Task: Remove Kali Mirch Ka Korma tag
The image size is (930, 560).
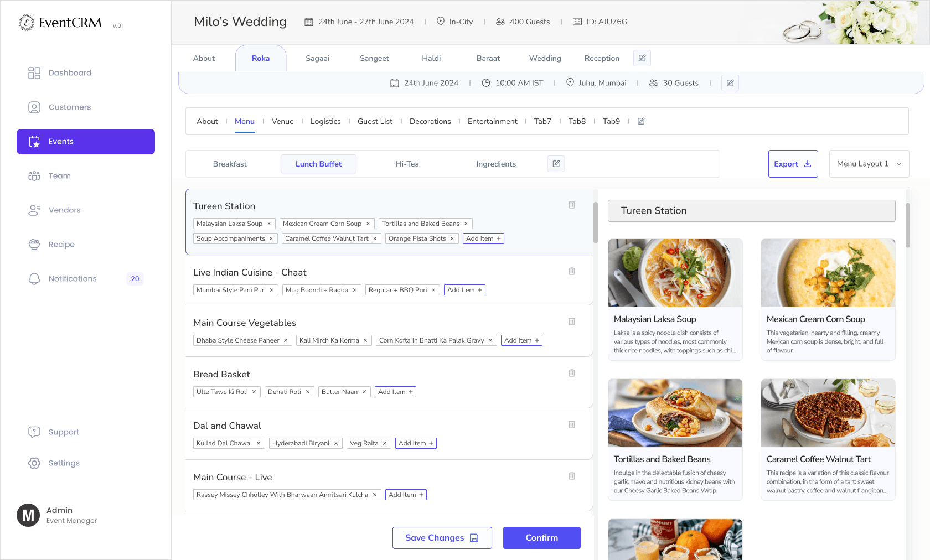Action: click(365, 340)
